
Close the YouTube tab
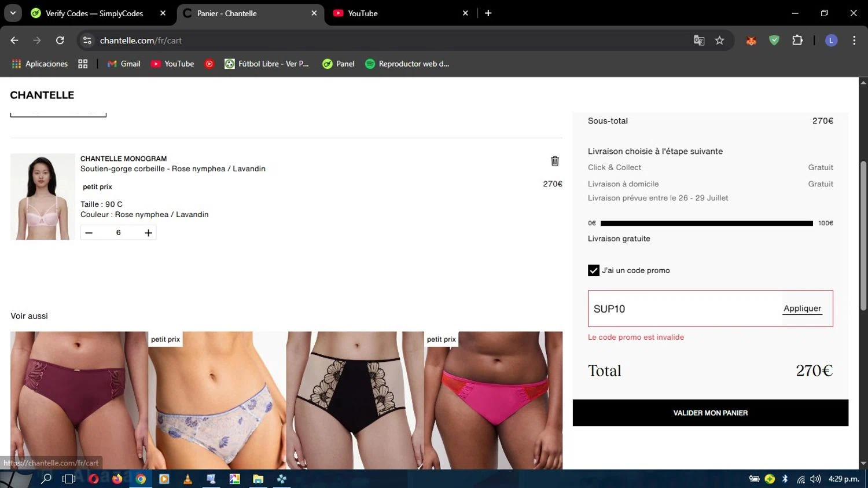(x=465, y=13)
